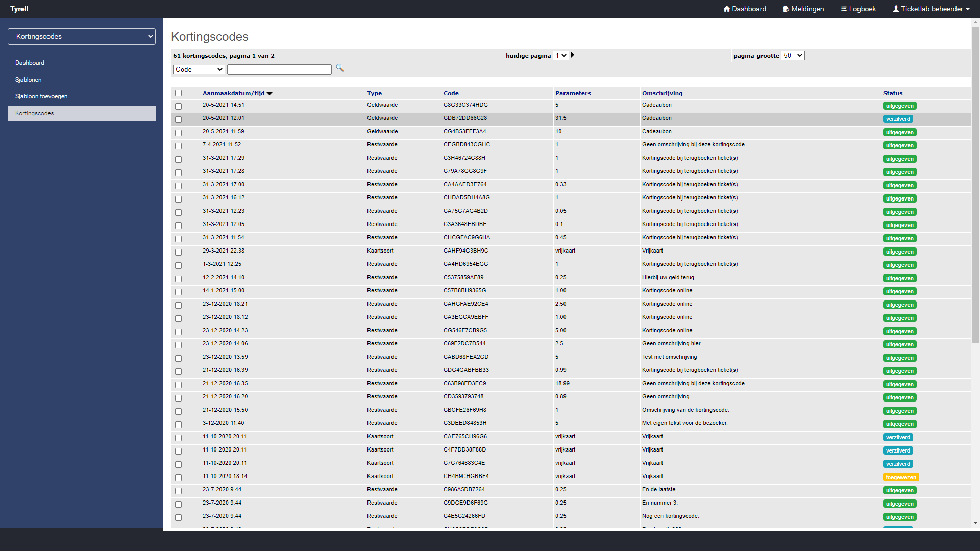The width and height of the screenshot is (980, 551).
Task: Check the row with code CDB72DD66C28
Action: pyautogui.click(x=178, y=120)
